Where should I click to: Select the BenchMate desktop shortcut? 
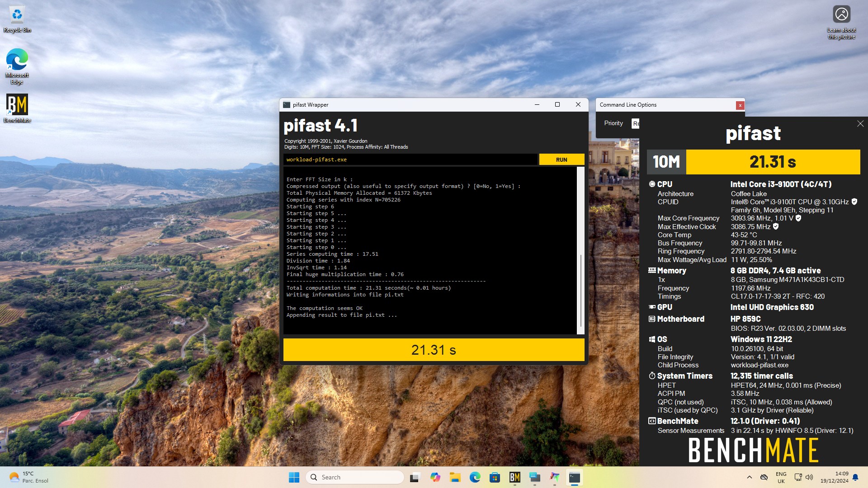(x=17, y=108)
